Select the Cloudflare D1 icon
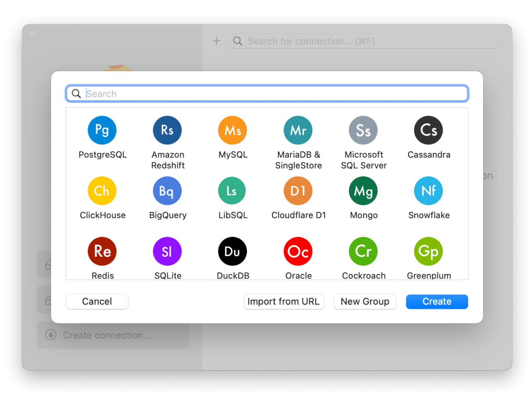This screenshot has height=402, width=532. pos(298,191)
